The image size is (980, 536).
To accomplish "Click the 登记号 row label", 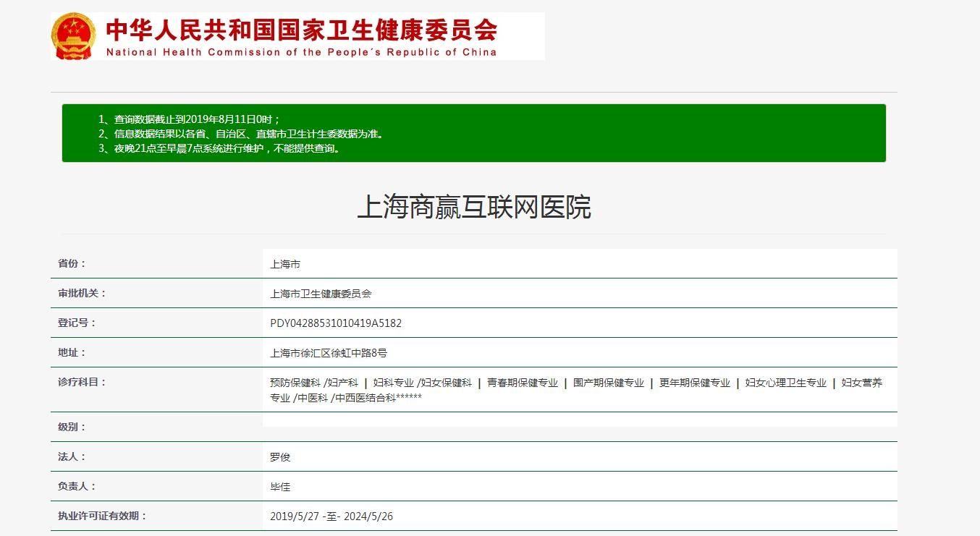I will (x=77, y=323).
